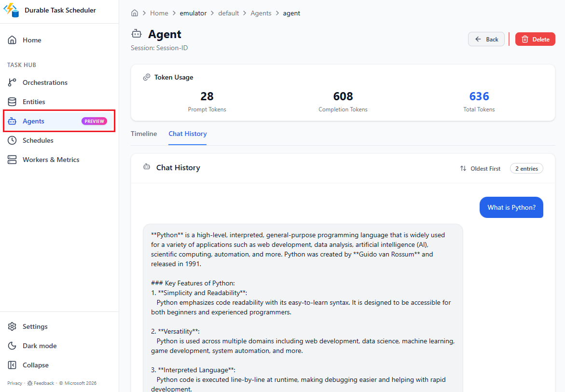Image resolution: width=565 pixels, height=392 pixels.
Task: Open Settings from the sidebar
Action: (x=59, y=326)
